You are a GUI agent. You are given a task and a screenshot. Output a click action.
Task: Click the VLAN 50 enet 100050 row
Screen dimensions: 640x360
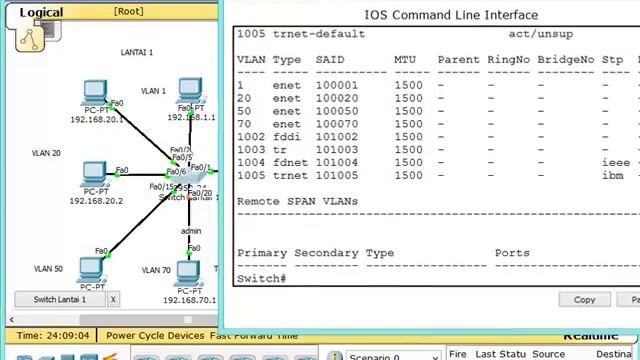point(438,111)
